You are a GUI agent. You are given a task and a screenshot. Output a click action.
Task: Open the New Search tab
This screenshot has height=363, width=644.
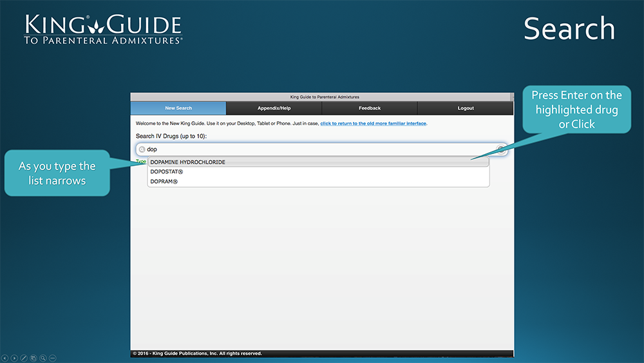(178, 108)
